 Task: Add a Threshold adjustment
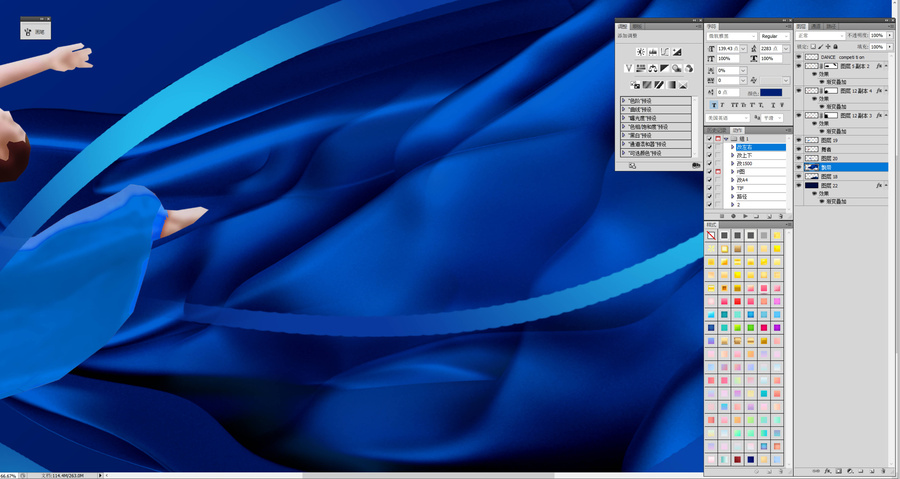659,85
